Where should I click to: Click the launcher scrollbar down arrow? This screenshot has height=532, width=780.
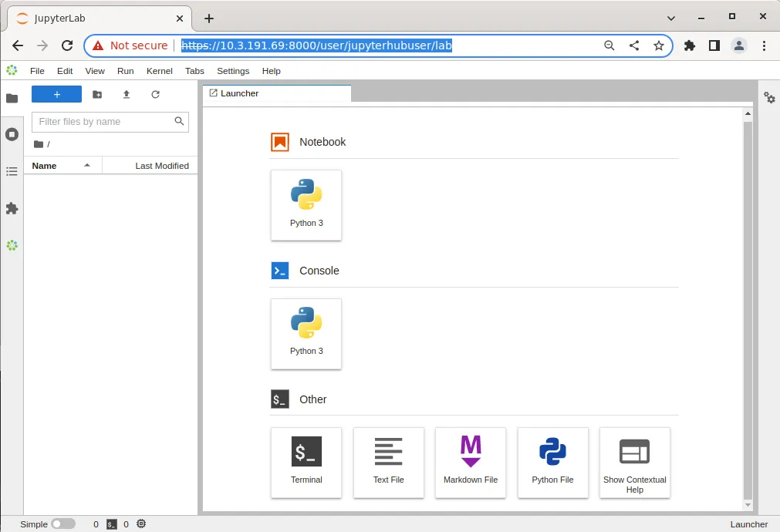[x=748, y=505]
